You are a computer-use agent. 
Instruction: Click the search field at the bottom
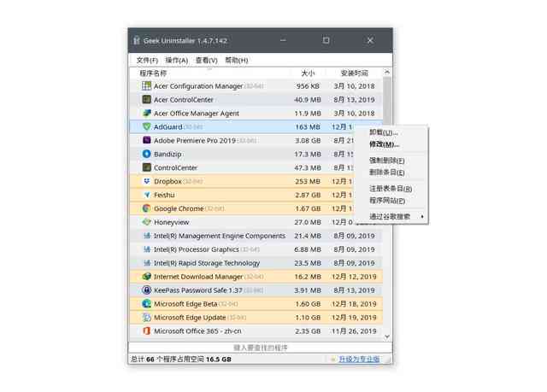pyautogui.click(x=260, y=348)
